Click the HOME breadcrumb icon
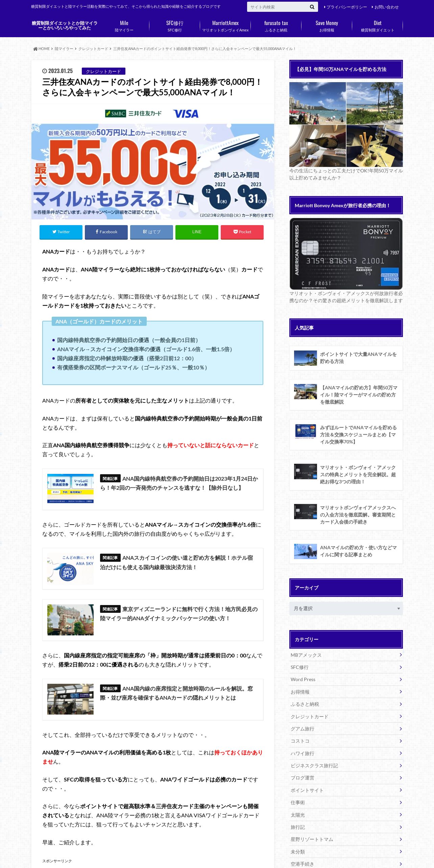This screenshot has height=868, width=434. [x=35, y=49]
